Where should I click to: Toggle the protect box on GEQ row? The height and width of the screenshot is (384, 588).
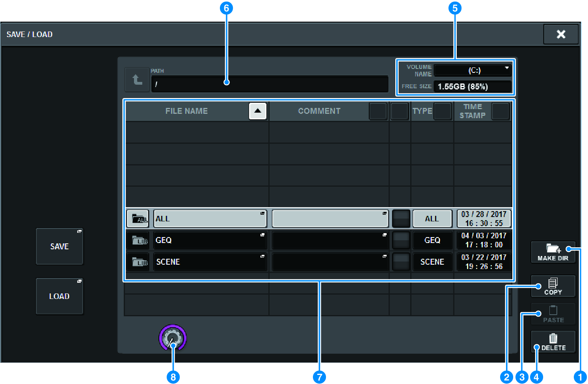coord(401,240)
